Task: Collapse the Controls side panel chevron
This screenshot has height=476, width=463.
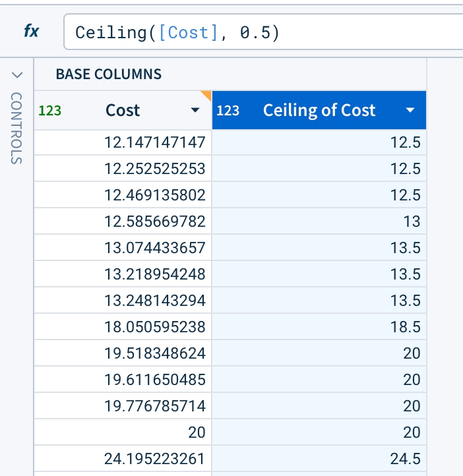Action: coord(17,74)
